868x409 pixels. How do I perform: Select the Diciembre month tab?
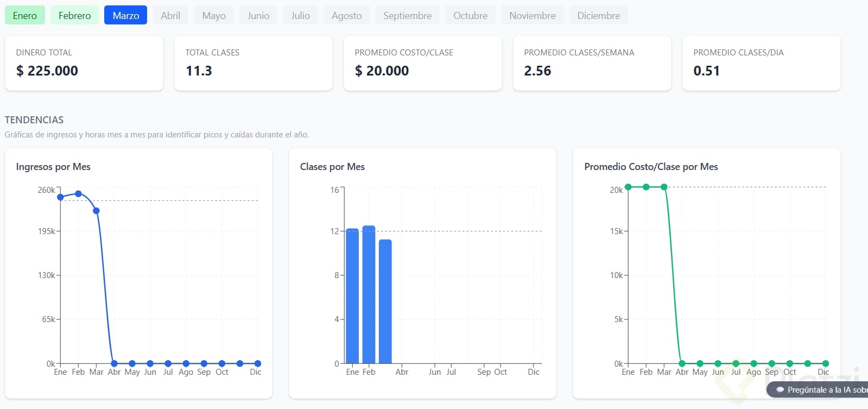[x=598, y=16]
